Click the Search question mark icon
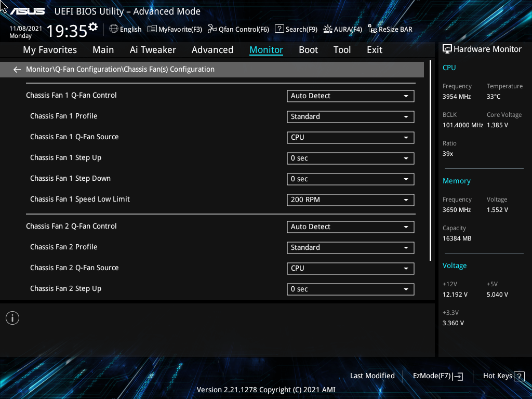 tap(279, 29)
